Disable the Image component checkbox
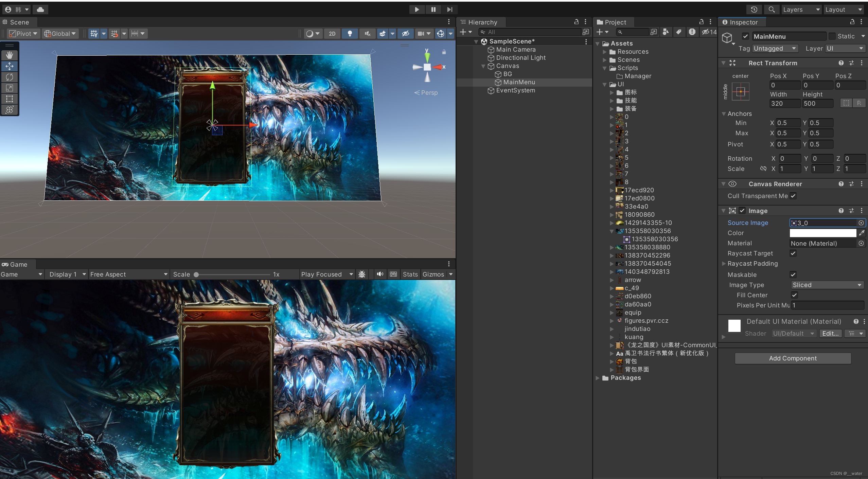The height and width of the screenshot is (479, 868). click(742, 211)
